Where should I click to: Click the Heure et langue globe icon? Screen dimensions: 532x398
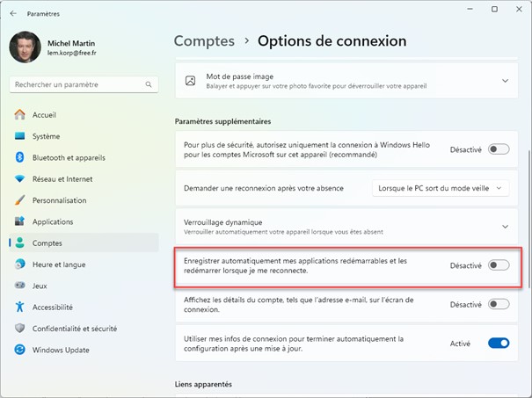pos(19,264)
